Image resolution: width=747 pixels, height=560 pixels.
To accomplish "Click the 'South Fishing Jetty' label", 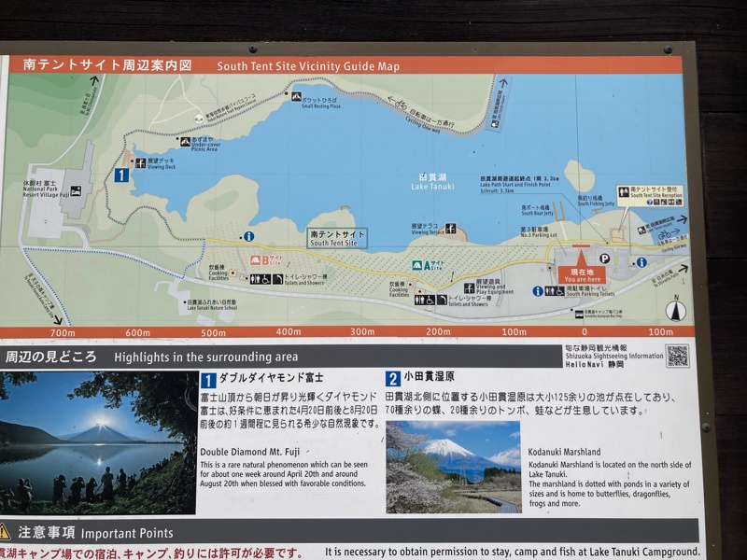I will 596,203.
